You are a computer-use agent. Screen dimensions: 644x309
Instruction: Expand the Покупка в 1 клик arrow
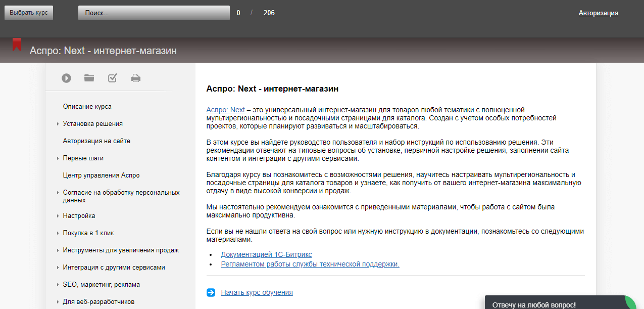[x=58, y=233]
